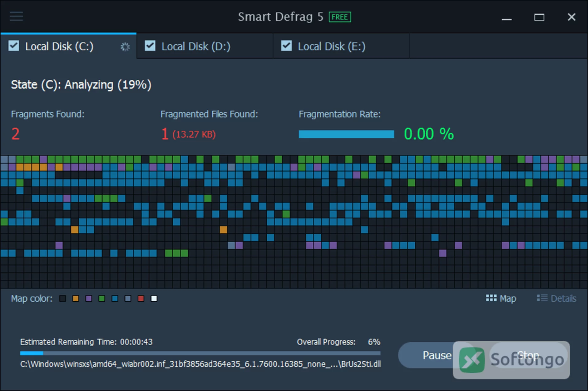Click the orange map color swatch

pos(76,298)
